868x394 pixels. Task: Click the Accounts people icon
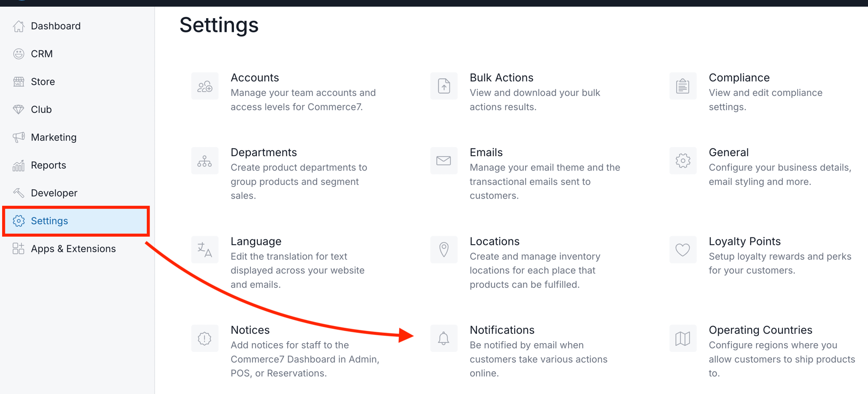point(205,86)
